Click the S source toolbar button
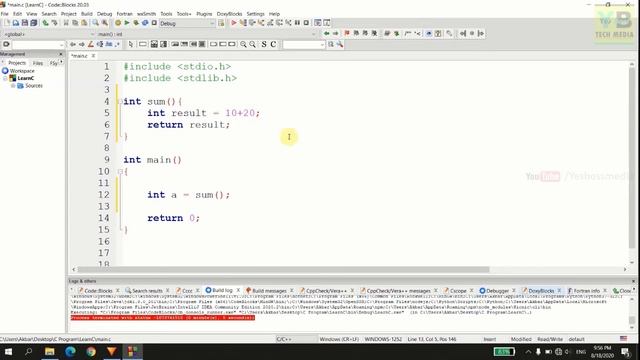Viewport: 640px width, 360px height. [264, 44]
